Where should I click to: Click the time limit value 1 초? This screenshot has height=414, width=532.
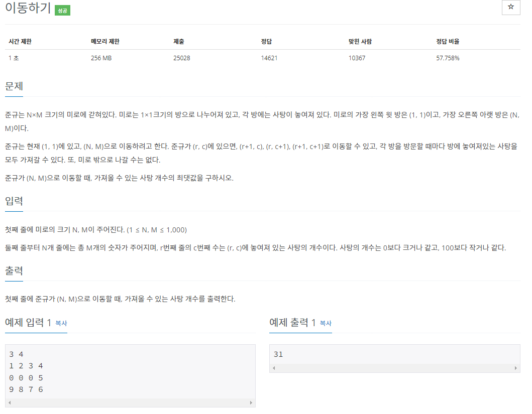[x=14, y=58]
